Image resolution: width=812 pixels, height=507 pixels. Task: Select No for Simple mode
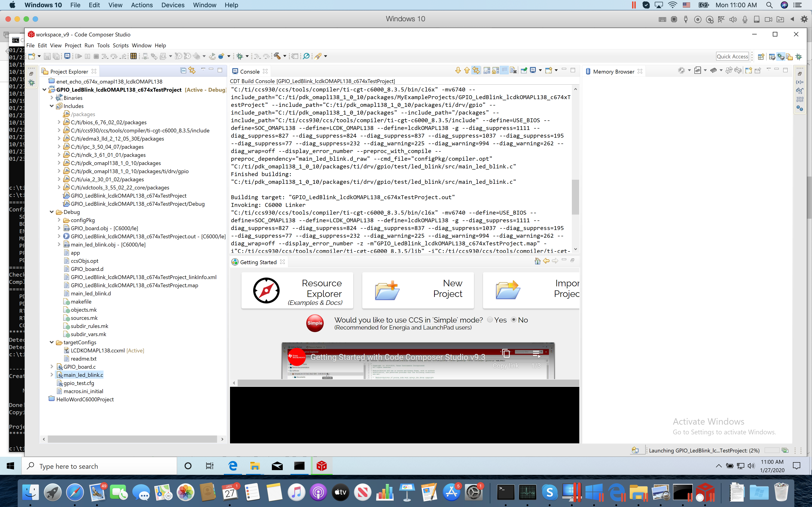[514, 320]
